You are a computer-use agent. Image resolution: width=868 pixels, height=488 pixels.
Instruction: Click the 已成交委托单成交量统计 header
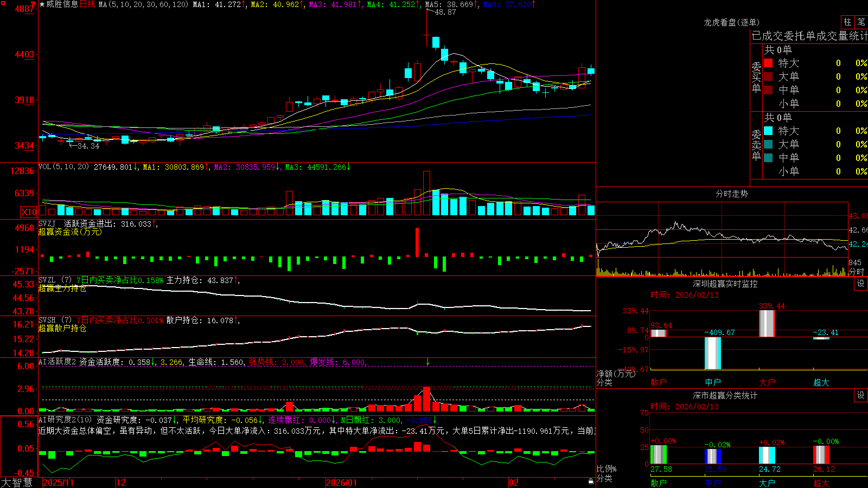[x=809, y=36]
